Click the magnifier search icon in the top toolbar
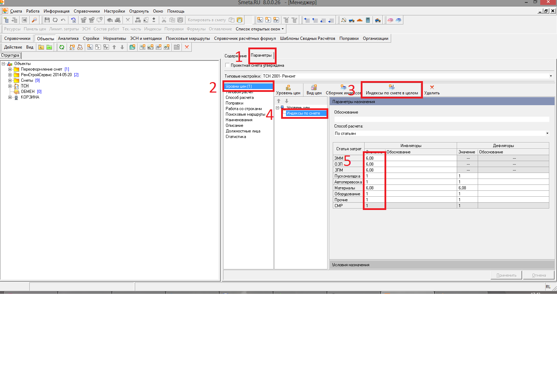This screenshot has height=392, width=557. [x=34, y=20]
